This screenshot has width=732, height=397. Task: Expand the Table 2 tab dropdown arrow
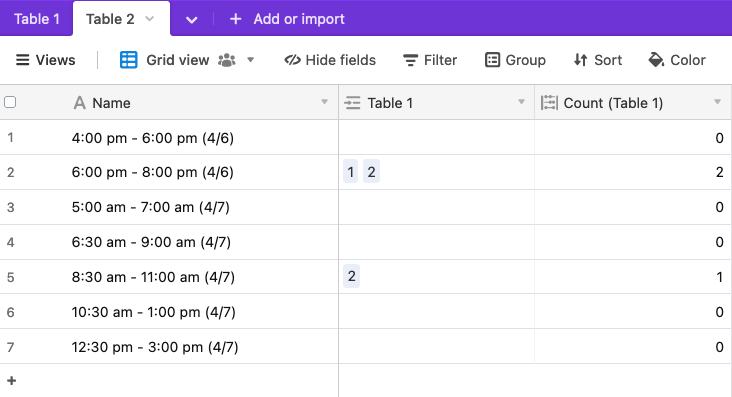coord(149,19)
